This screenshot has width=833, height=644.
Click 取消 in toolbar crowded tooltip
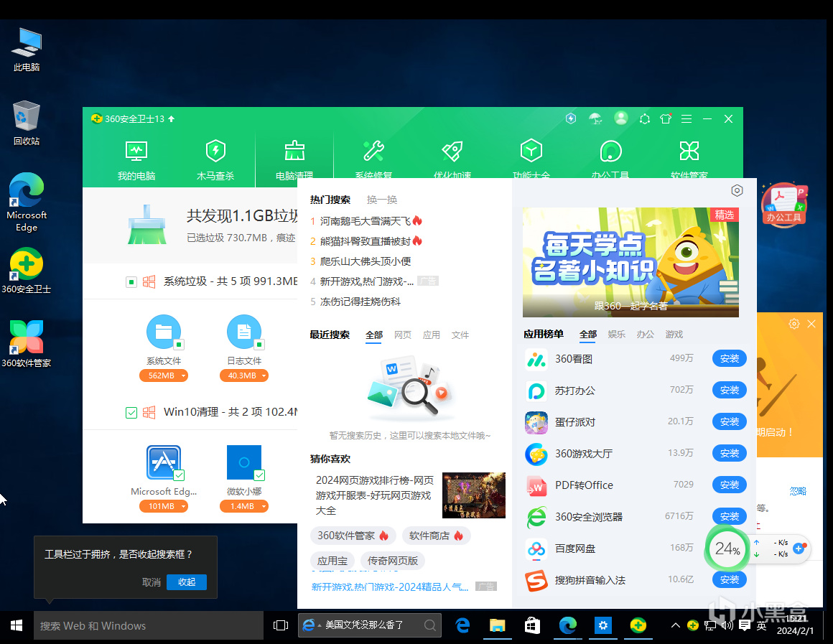click(152, 582)
